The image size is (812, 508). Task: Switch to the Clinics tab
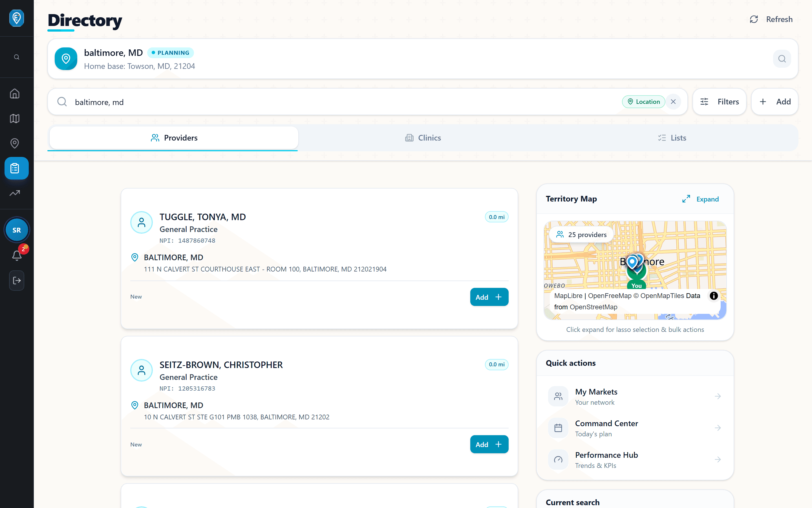(423, 138)
